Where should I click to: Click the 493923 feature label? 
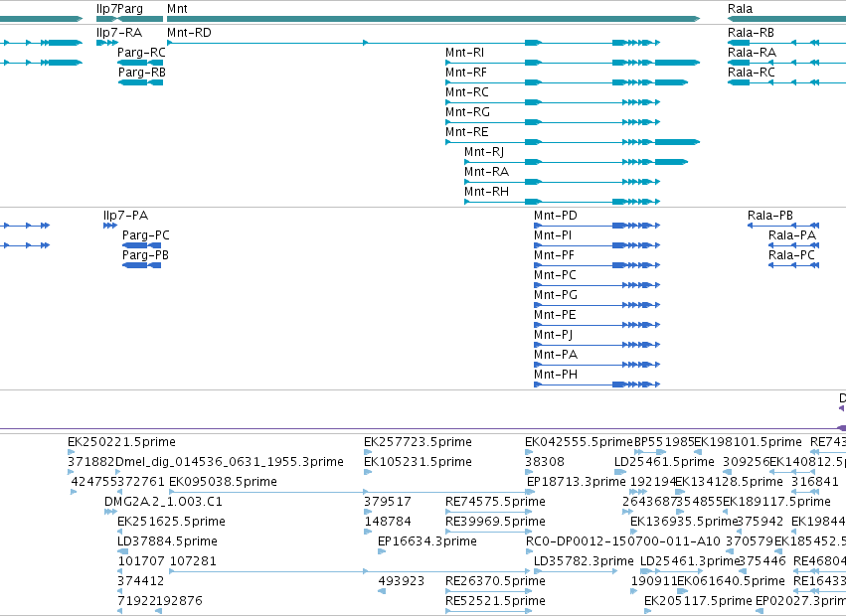[402, 581]
